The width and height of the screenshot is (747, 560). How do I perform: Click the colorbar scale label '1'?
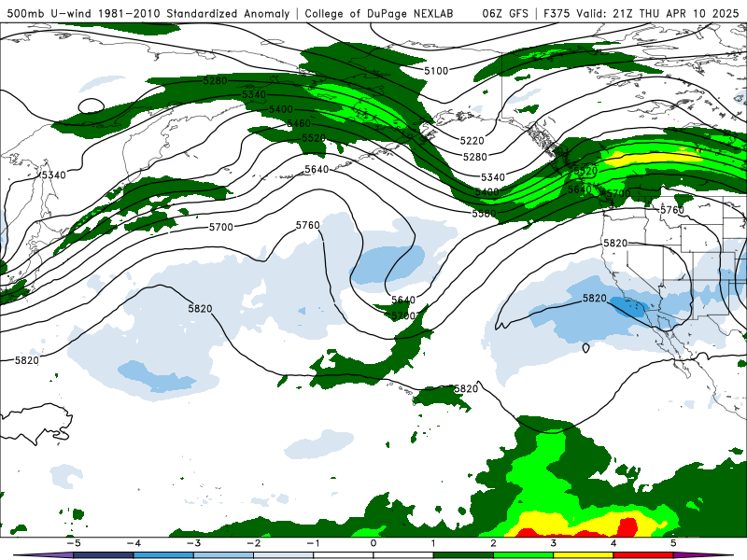[x=433, y=543]
